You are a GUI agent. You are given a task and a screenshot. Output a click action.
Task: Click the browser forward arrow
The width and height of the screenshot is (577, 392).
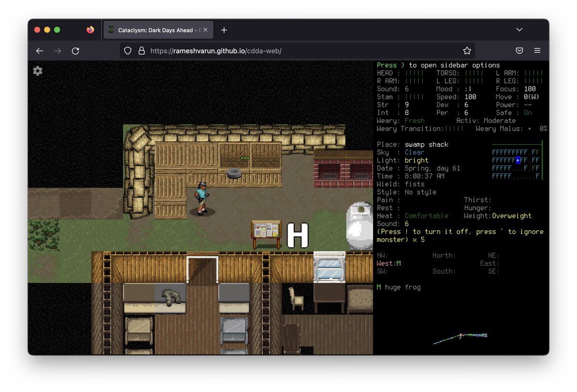[x=58, y=50]
